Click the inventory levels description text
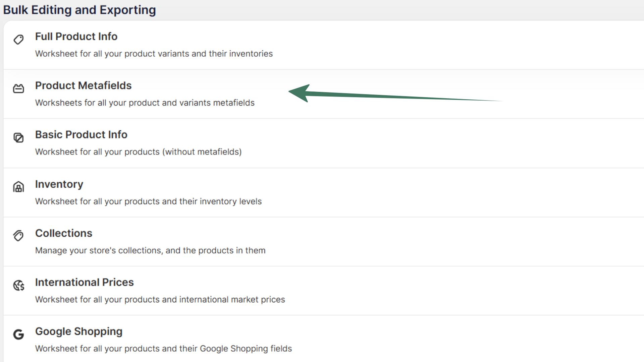Viewport: 644px width, 362px height. [x=148, y=201]
